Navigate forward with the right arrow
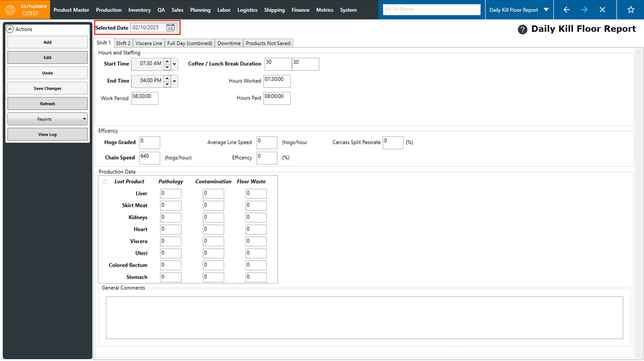The image size is (644, 361). (584, 10)
